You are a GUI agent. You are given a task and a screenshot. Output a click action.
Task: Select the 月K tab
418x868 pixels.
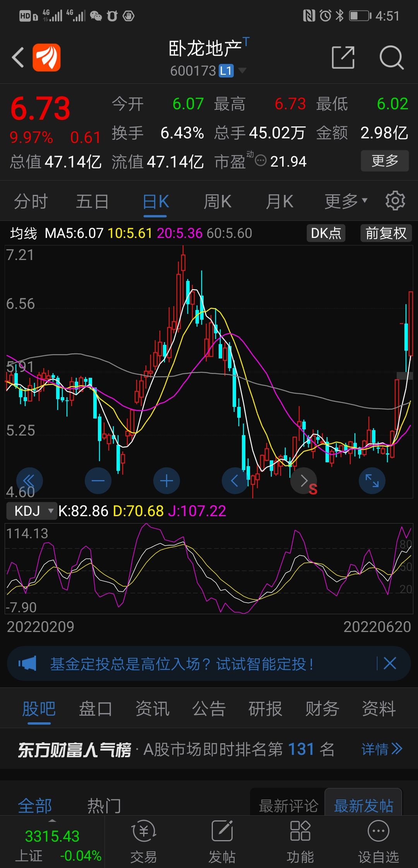click(x=279, y=201)
